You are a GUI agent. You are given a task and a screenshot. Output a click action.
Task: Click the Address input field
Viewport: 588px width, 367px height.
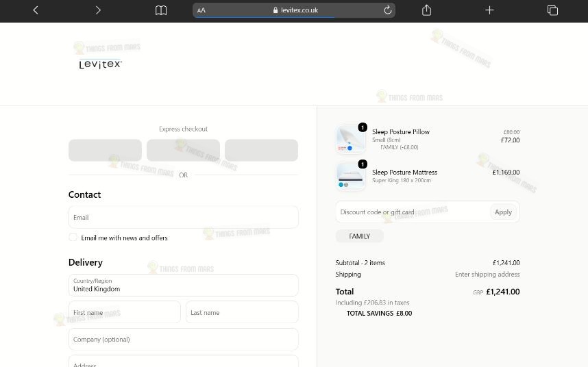click(184, 362)
